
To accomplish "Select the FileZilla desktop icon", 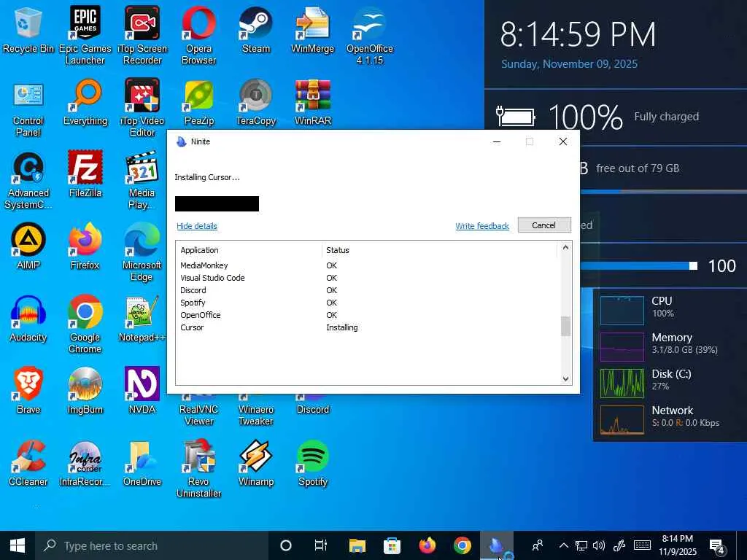I will (x=85, y=174).
